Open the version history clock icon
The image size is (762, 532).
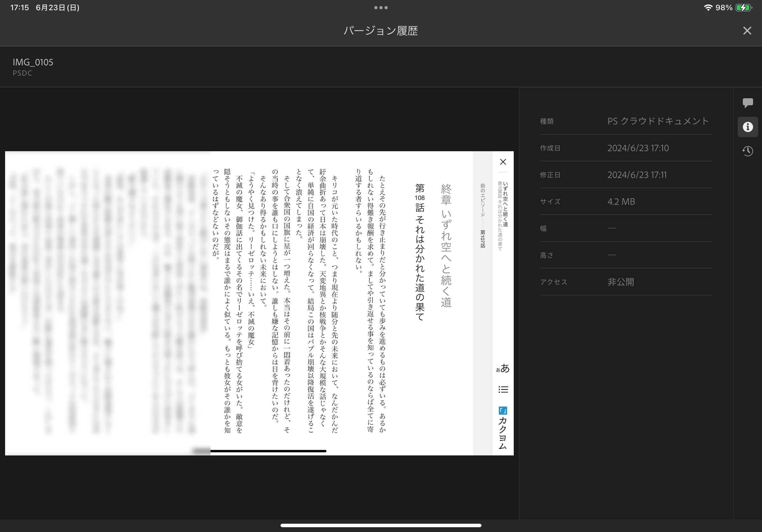[x=747, y=151]
